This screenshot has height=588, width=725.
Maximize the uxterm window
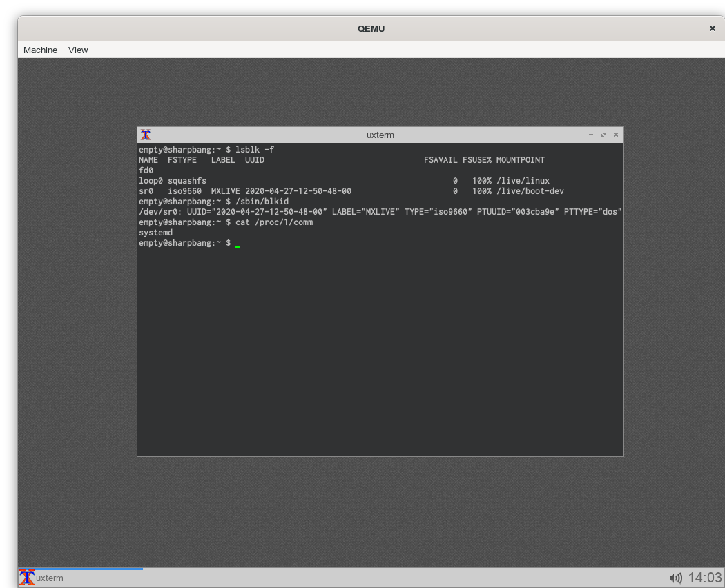coord(603,135)
